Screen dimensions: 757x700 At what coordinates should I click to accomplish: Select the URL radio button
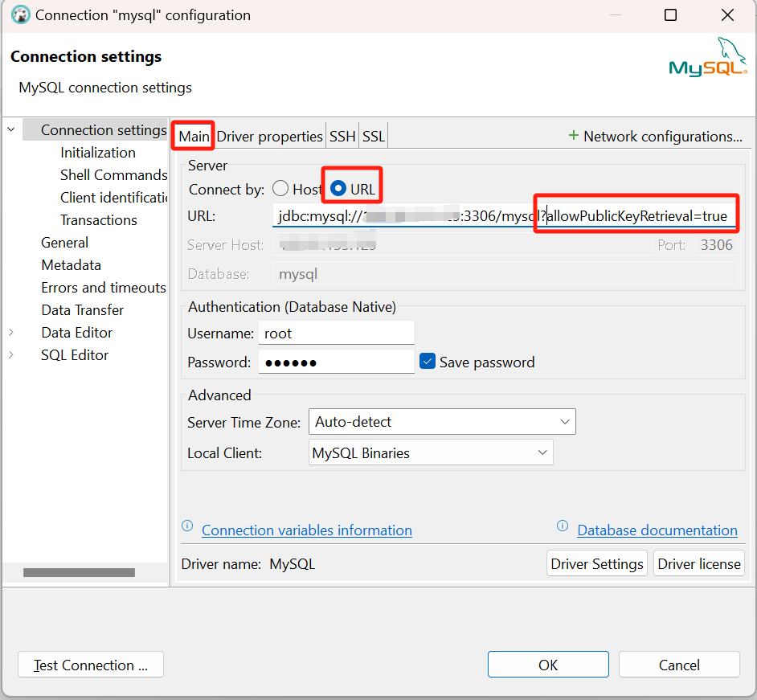(338, 189)
